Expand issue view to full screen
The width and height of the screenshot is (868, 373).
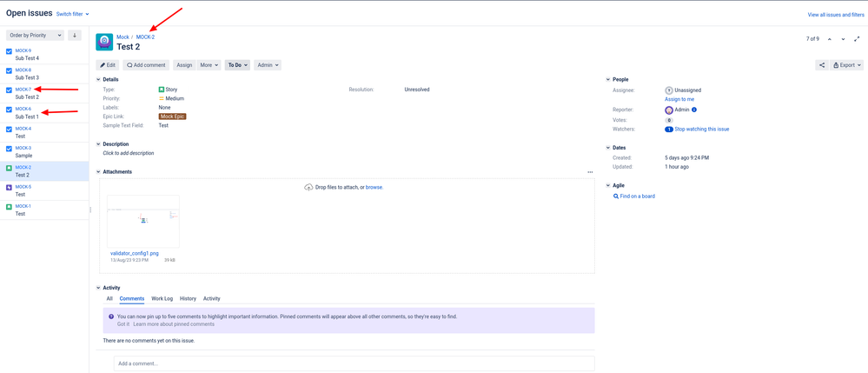click(858, 39)
